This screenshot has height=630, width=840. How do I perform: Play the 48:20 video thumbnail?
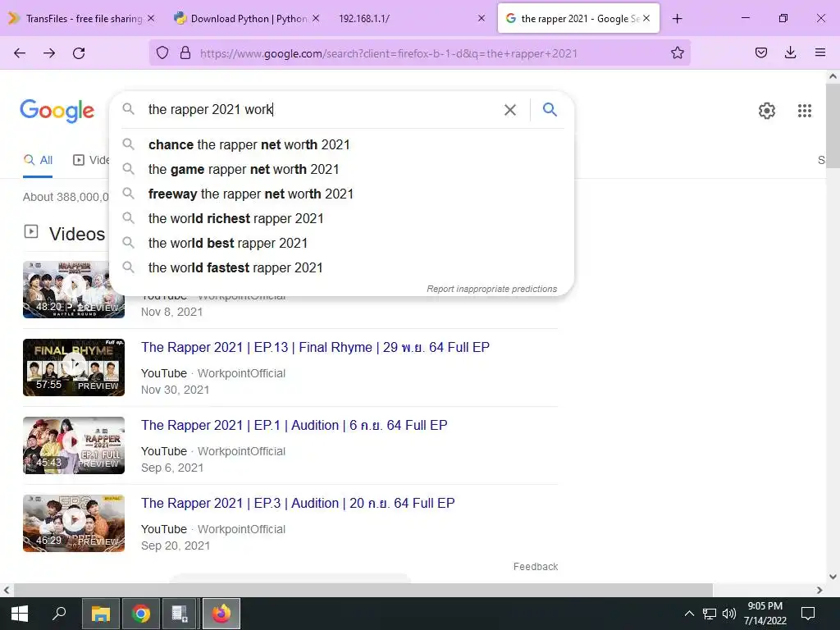[73, 290]
